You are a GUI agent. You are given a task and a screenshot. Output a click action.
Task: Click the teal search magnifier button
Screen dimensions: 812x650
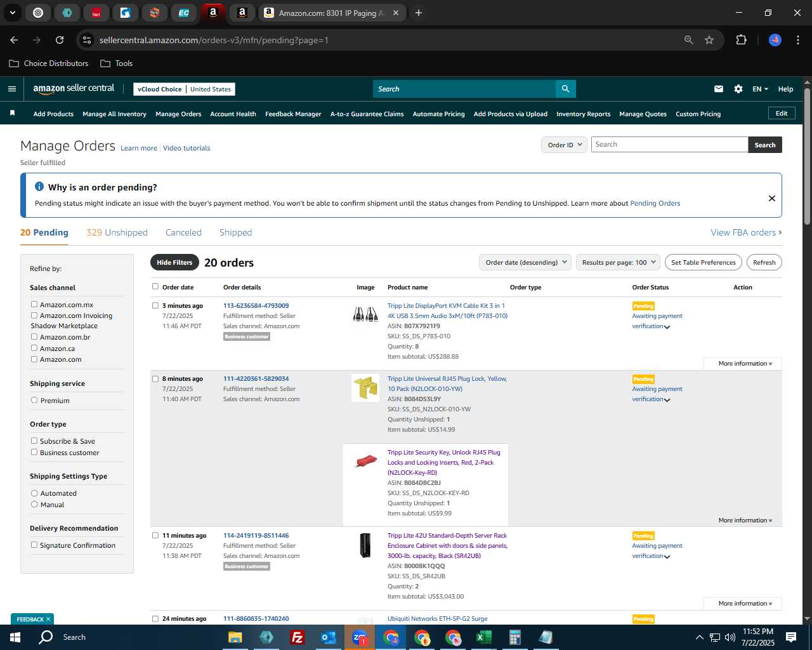pyautogui.click(x=565, y=89)
